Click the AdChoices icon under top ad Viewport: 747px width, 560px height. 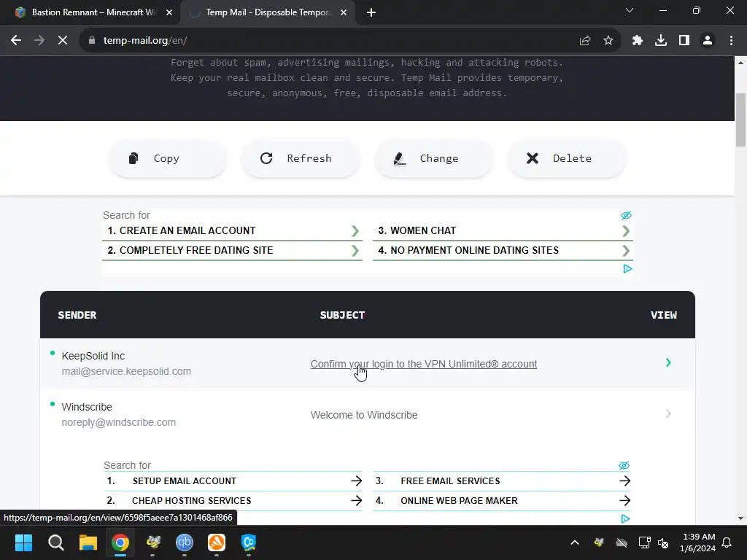627,269
